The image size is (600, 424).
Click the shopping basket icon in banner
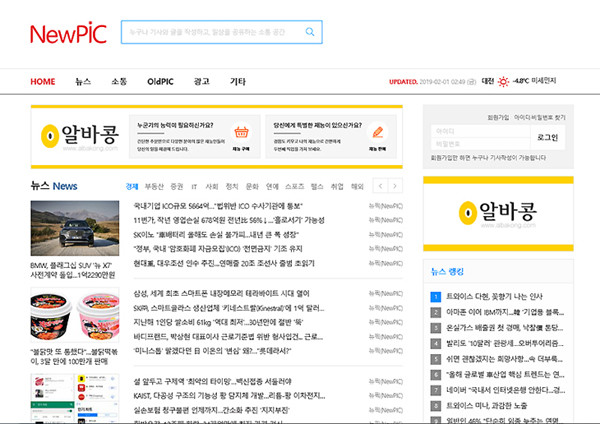tap(241, 132)
